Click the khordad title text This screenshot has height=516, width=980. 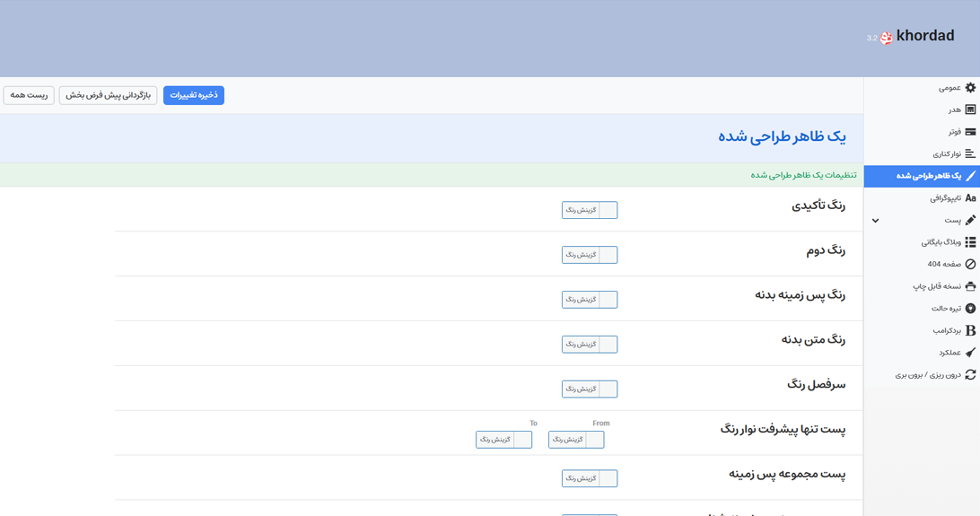click(925, 36)
